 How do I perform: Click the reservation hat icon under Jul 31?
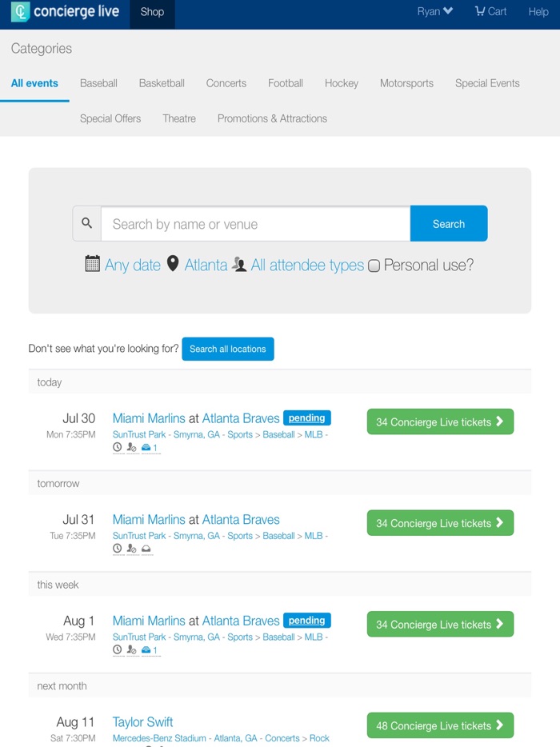click(x=146, y=549)
